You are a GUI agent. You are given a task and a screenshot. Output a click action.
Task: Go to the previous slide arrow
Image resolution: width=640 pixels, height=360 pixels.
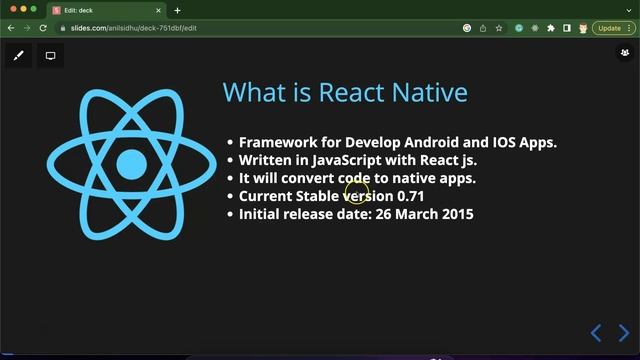[x=596, y=333]
